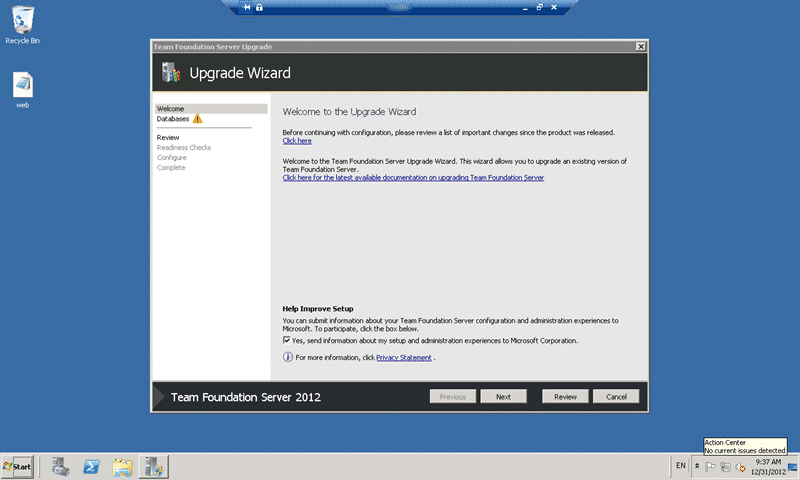Open the Recycle Bin desktop icon
800x480 pixels.
pyautogui.click(x=22, y=24)
